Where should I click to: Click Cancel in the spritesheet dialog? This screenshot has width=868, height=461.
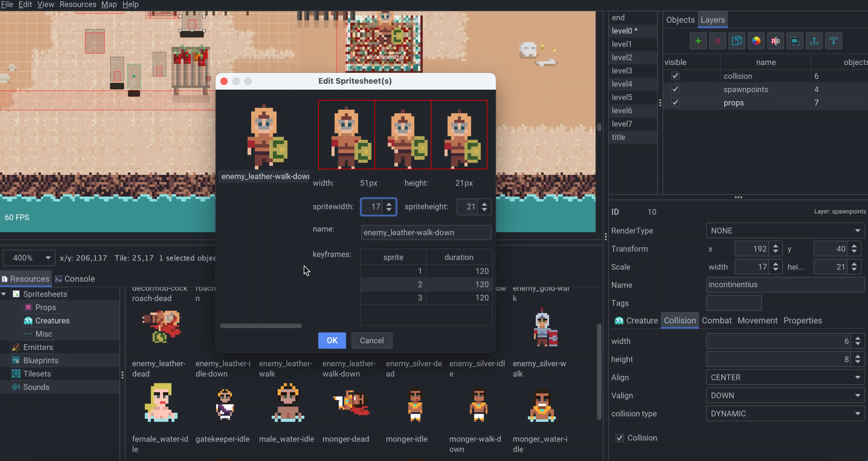coord(371,340)
